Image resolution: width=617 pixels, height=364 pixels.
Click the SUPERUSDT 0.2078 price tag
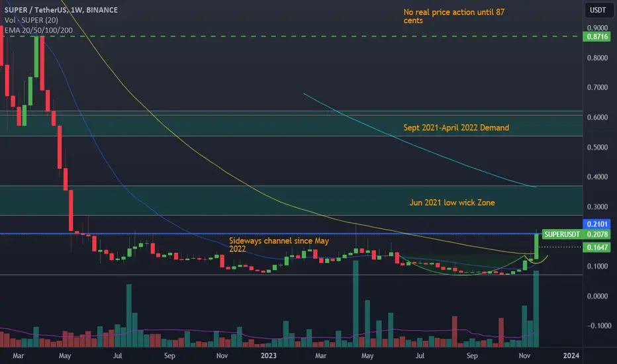click(576, 234)
